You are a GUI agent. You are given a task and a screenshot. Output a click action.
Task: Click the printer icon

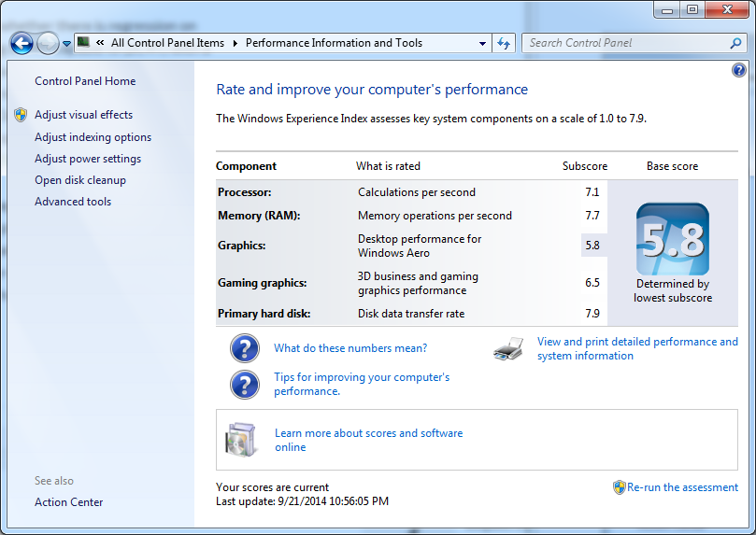pos(508,349)
